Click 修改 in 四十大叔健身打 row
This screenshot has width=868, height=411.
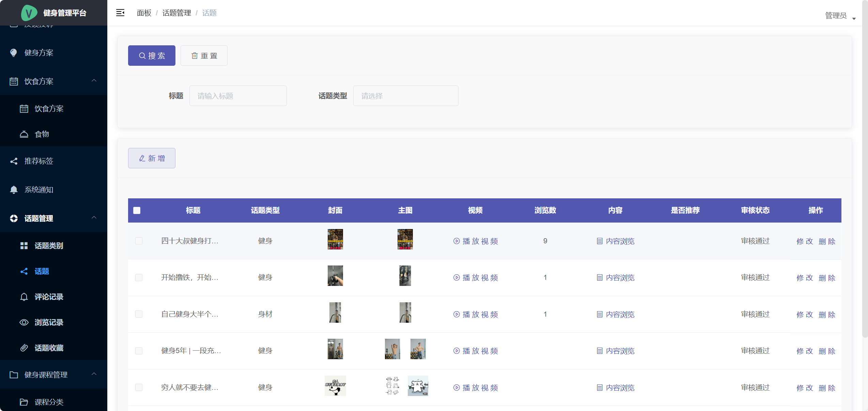pos(805,241)
